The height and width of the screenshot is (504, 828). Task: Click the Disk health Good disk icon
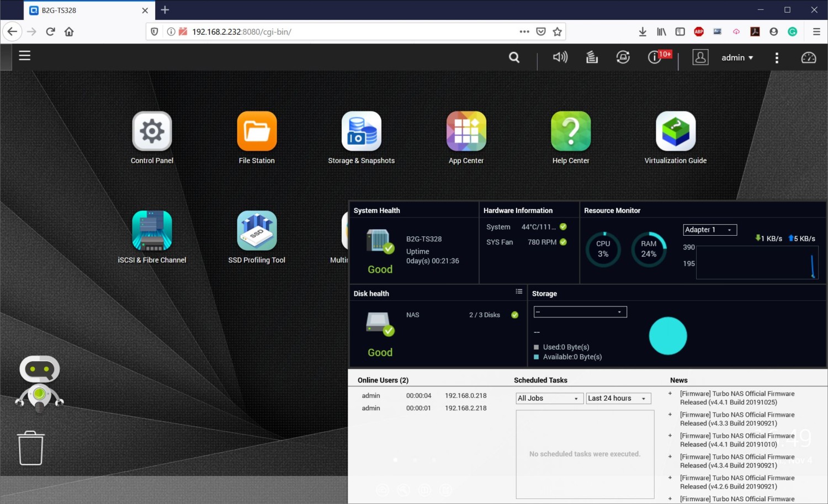380,324
